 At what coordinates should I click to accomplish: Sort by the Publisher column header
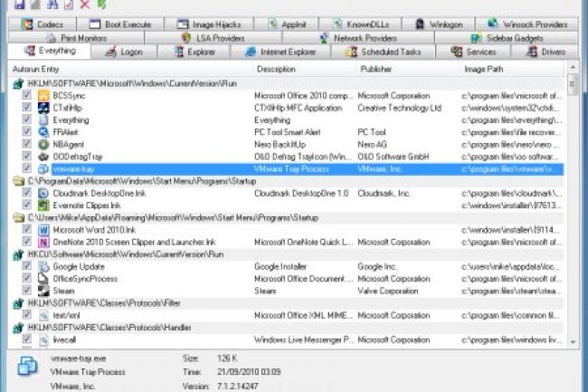[376, 69]
